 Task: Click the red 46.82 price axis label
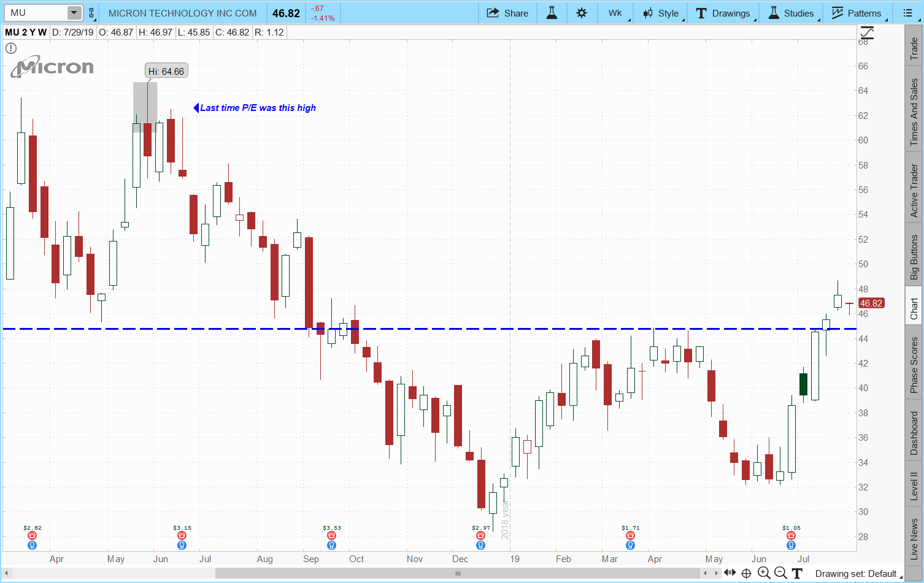(x=871, y=303)
